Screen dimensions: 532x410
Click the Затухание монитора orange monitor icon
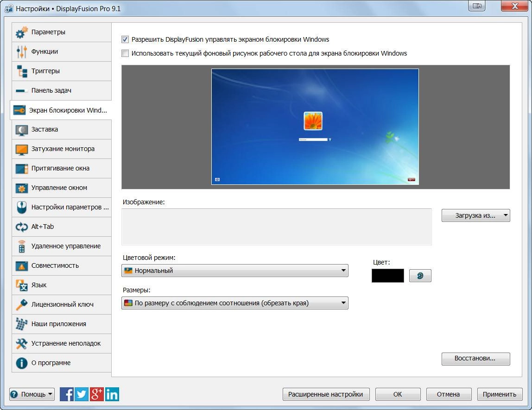click(21, 149)
